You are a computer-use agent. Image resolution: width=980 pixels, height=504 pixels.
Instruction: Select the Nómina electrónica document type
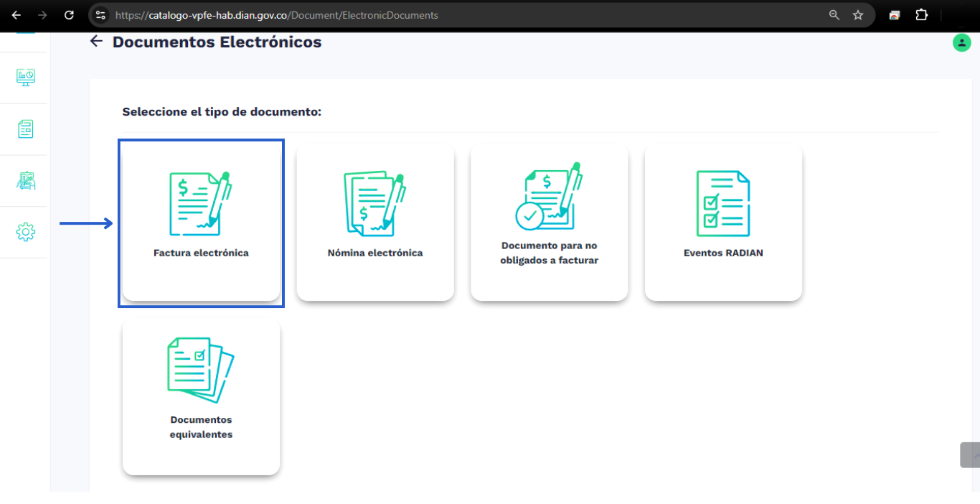pos(374,223)
